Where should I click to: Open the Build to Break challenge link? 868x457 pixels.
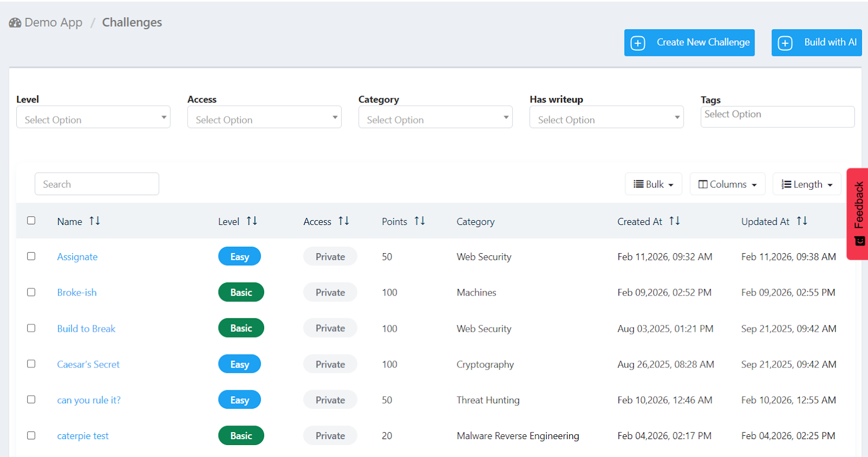click(x=86, y=329)
